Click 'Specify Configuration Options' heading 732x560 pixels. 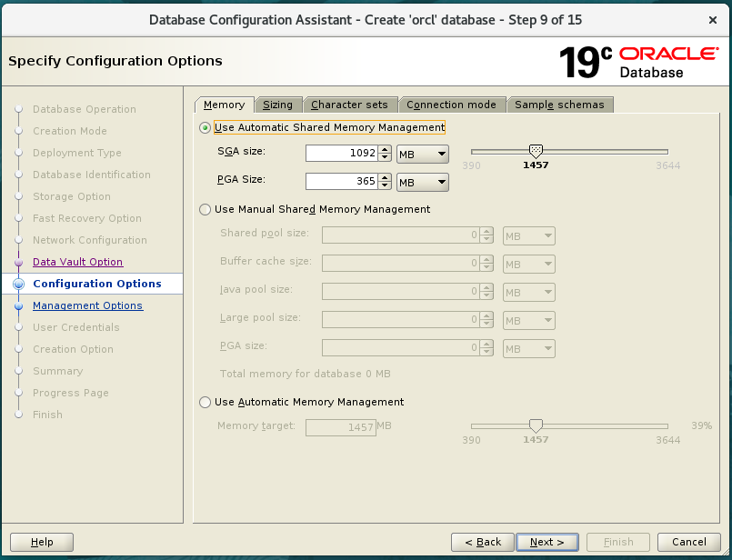tap(115, 61)
